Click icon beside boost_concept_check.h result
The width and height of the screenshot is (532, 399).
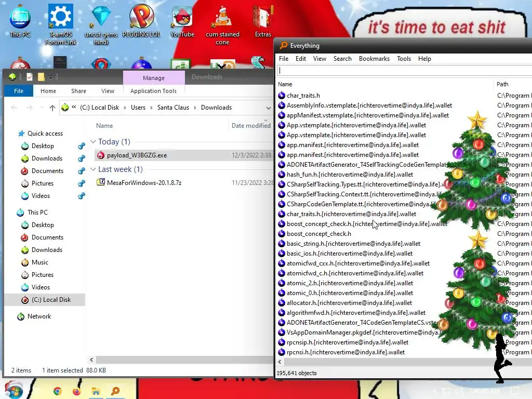[282, 233]
